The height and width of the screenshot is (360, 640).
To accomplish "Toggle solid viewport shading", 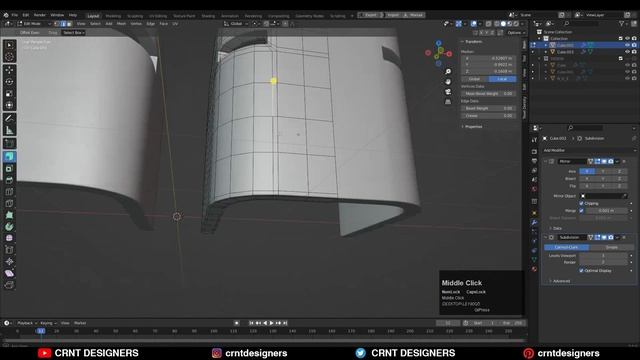I will tap(503, 24).
